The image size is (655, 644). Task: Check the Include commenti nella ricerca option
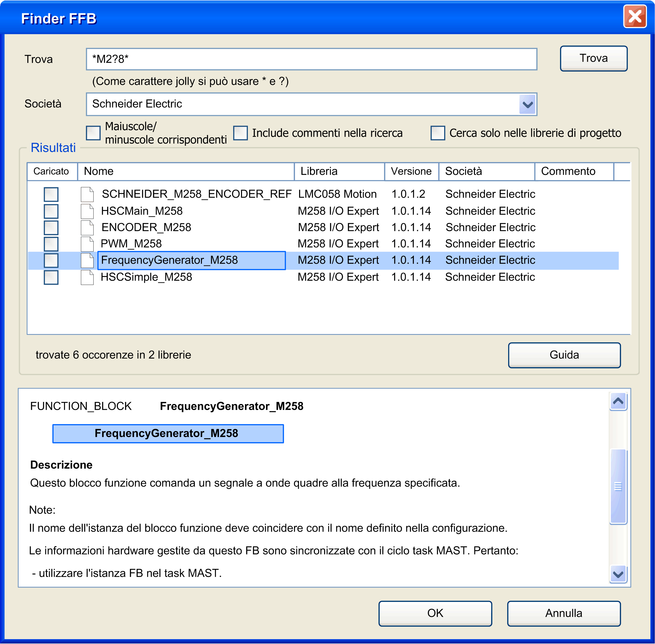241,133
